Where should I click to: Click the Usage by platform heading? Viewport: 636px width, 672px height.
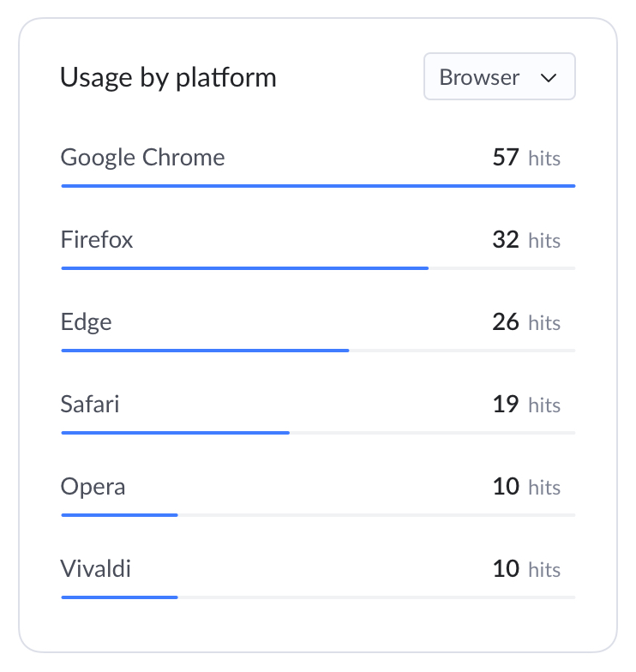tap(168, 78)
